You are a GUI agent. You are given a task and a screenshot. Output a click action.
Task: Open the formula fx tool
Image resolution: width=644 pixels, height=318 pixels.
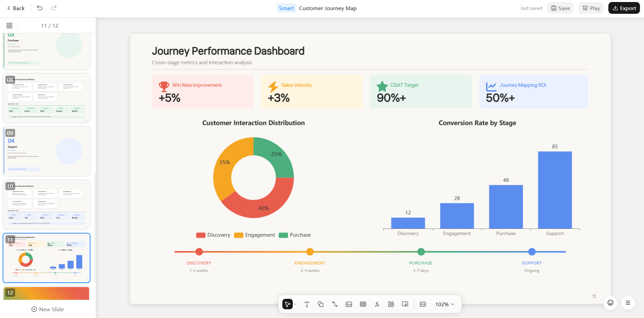click(x=377, y=304)
